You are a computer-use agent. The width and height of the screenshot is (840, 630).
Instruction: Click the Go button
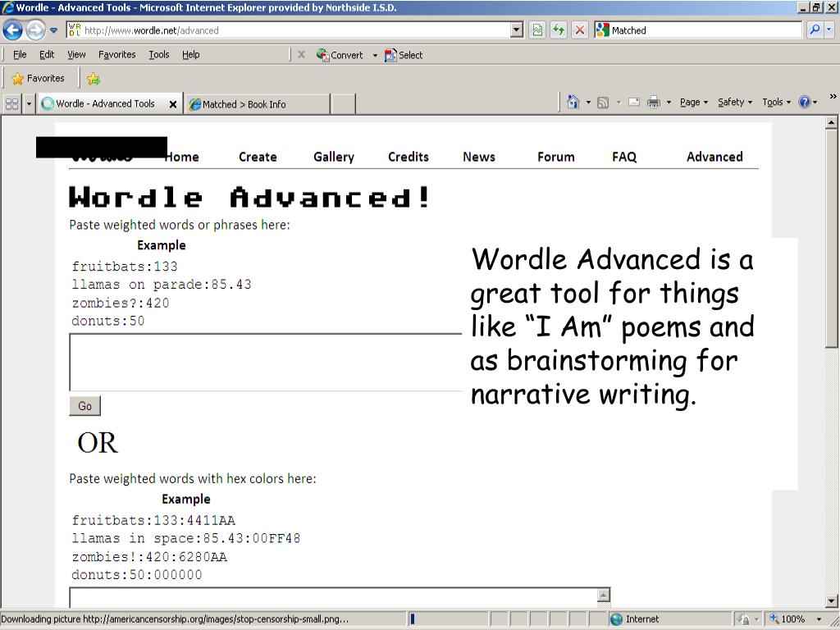pos(84,406)
